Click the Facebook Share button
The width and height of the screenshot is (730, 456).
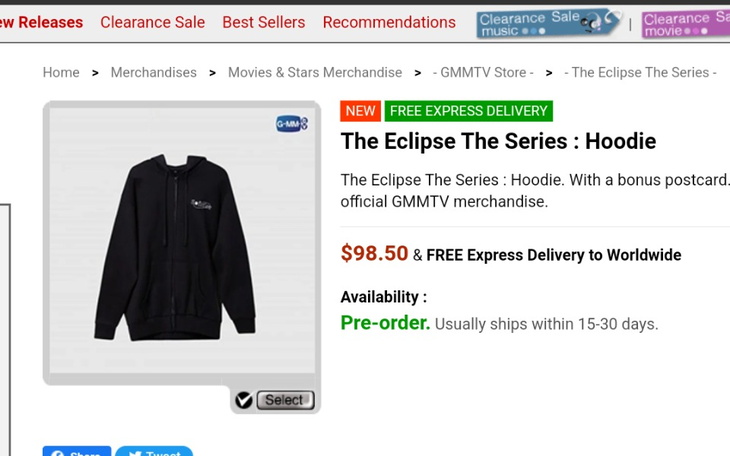tap(77, 451)
